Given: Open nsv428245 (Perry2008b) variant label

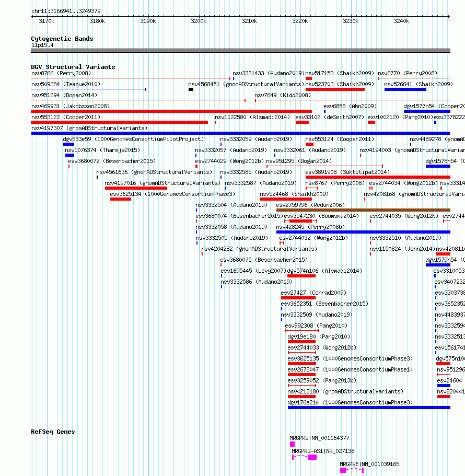Looking at the screenshot, I should pyautogui.click(x=310, y=227).
